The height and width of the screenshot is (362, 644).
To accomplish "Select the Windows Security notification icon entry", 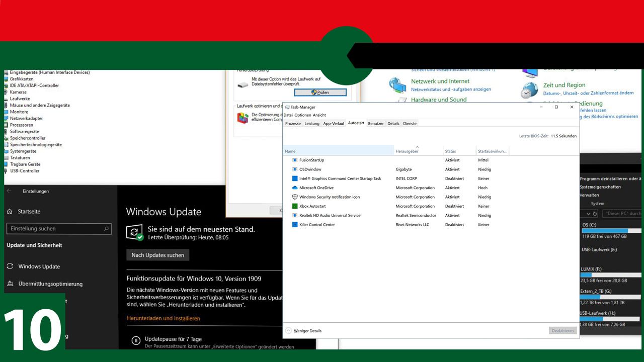I will tap(295, 197).
